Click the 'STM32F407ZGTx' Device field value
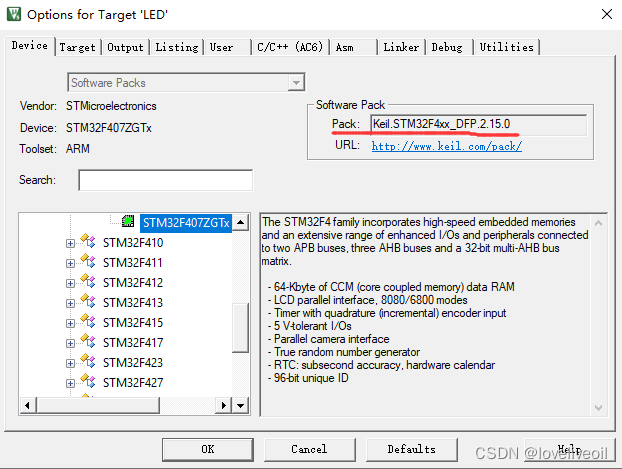 click(109, 128)
